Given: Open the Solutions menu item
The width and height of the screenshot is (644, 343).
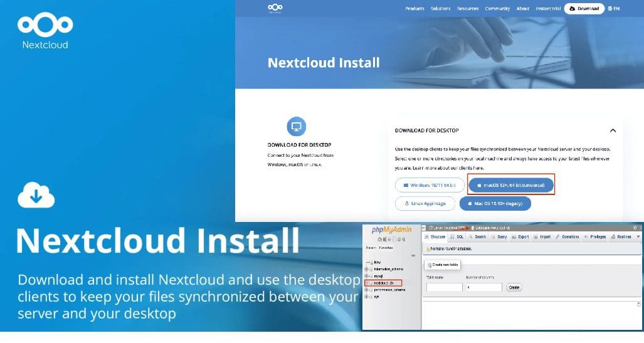Looking at the screenshot, I should 440,9.
